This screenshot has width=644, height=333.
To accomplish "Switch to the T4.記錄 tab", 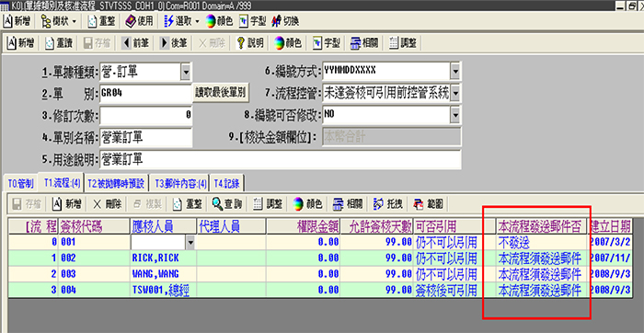I will 227,184.
